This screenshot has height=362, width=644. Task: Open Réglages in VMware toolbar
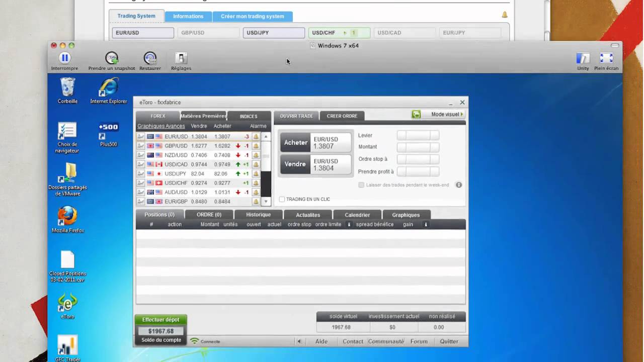tap(181, 58)
